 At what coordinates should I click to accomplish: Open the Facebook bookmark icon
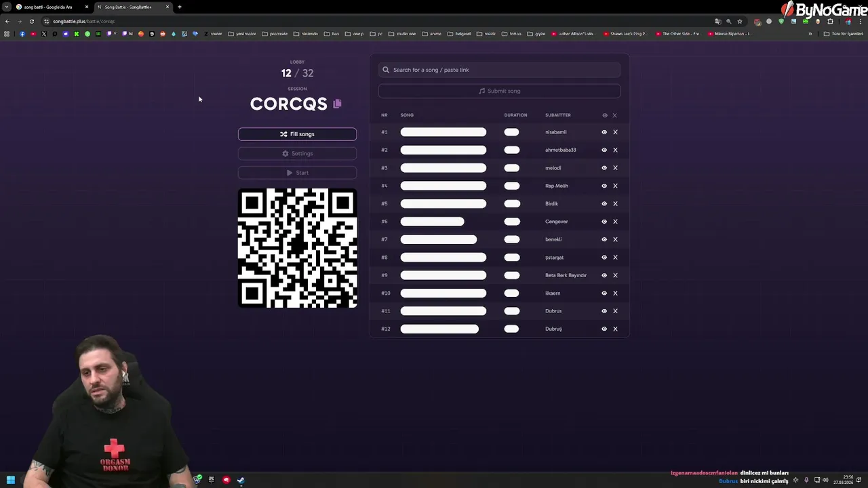coord(22,34)
